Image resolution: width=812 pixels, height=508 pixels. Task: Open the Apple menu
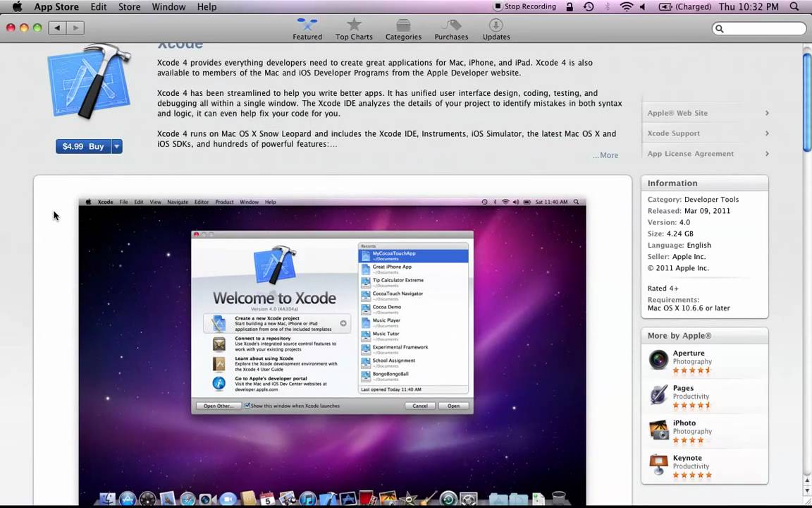17,7
